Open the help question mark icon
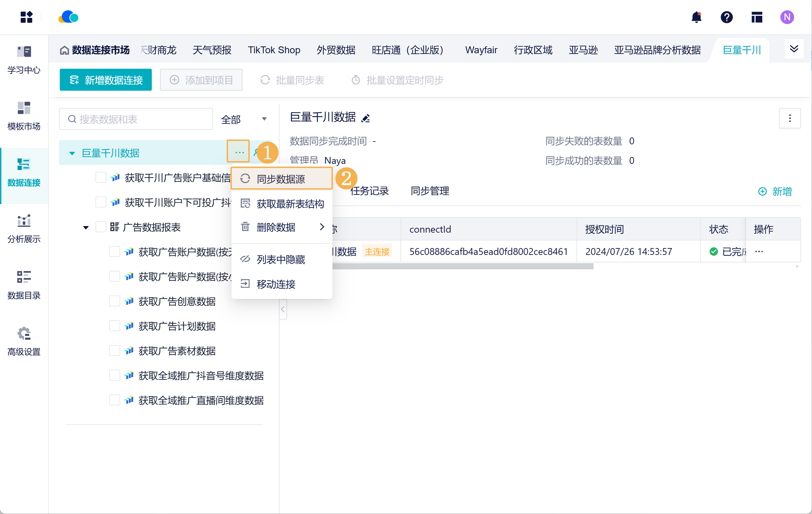 coord(726,17)
